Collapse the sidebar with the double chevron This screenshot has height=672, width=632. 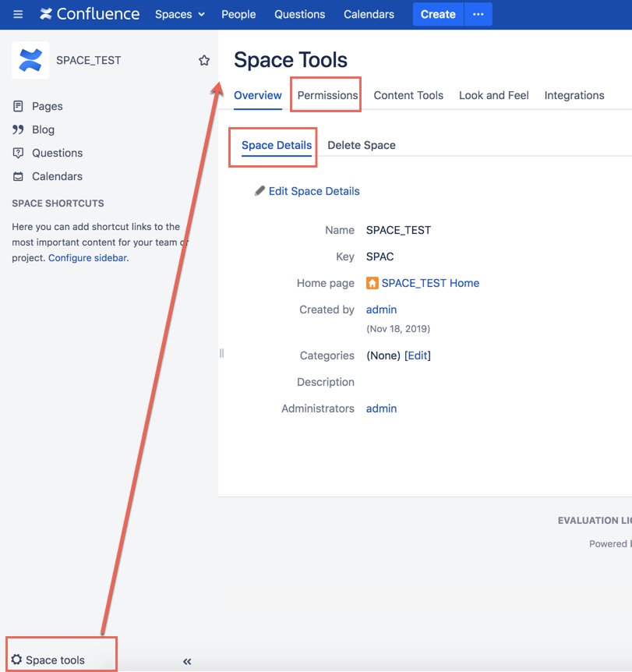pyautogui.click(x=187, y=661)
